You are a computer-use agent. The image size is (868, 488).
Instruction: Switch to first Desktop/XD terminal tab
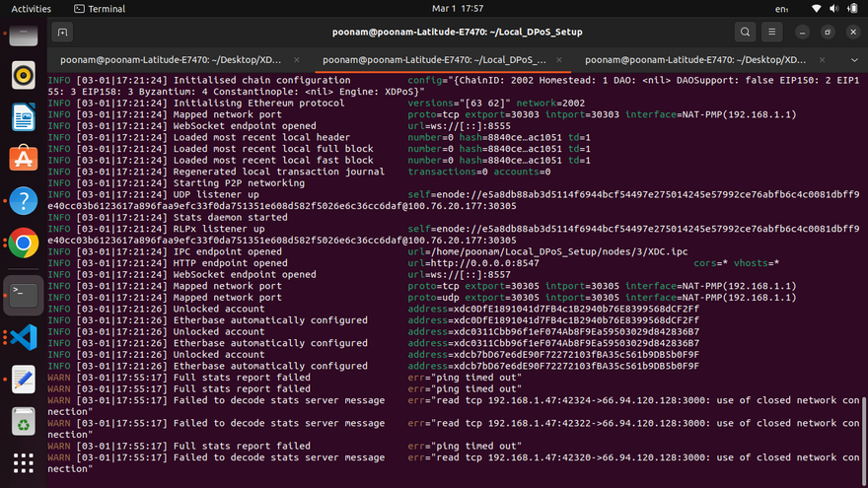[x=171, y=60]
